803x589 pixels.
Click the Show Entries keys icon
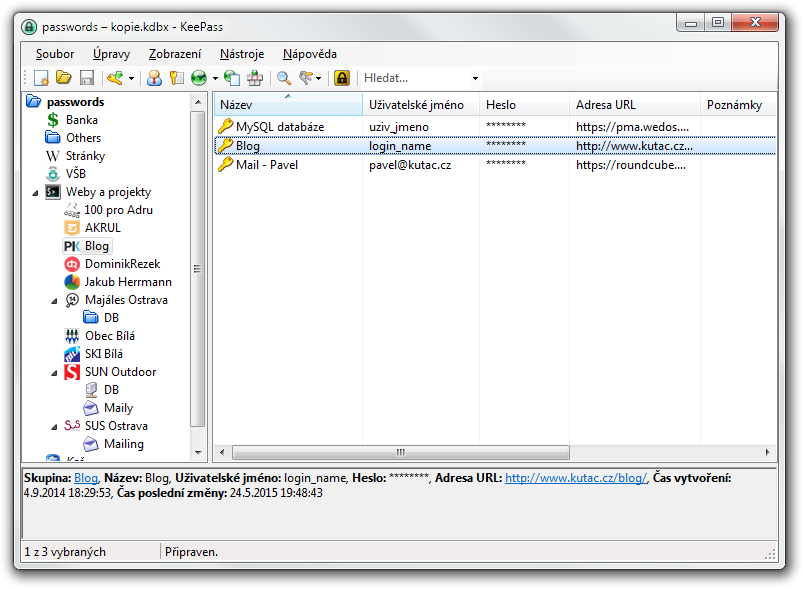[306, 78]
